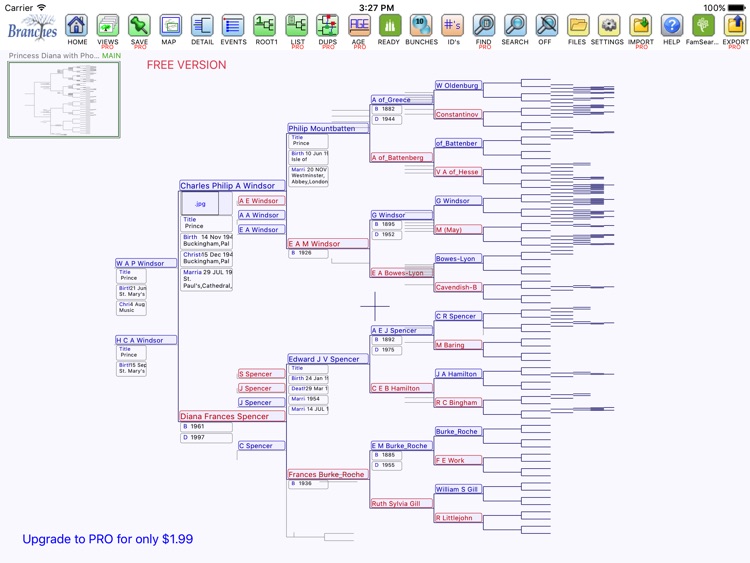Click the SEARCH magnifier icon
This screenshot has height=563, width=750.
515,26
